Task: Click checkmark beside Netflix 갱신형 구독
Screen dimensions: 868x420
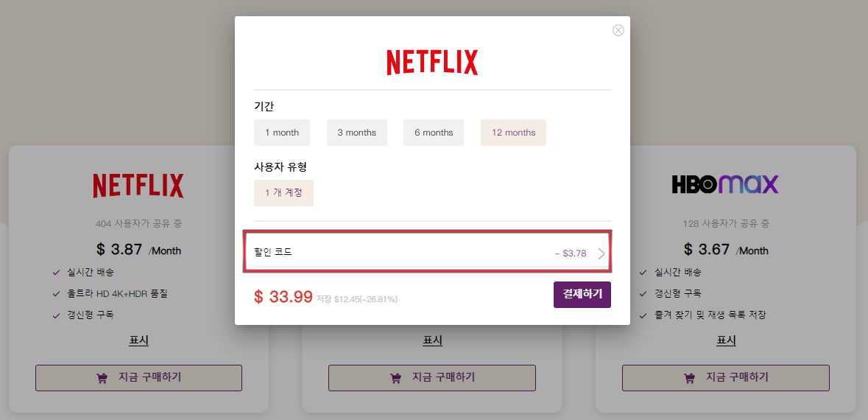Action: (x=56, y=315)
